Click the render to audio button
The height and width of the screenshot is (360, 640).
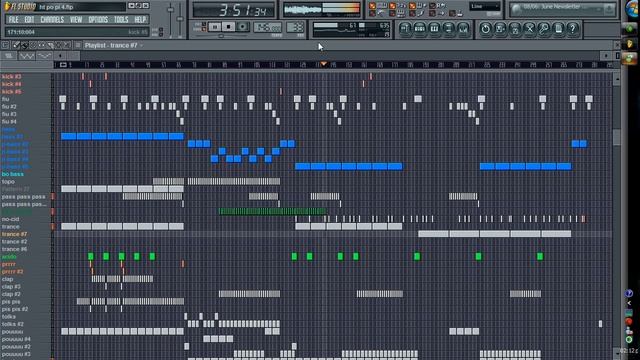515,29
